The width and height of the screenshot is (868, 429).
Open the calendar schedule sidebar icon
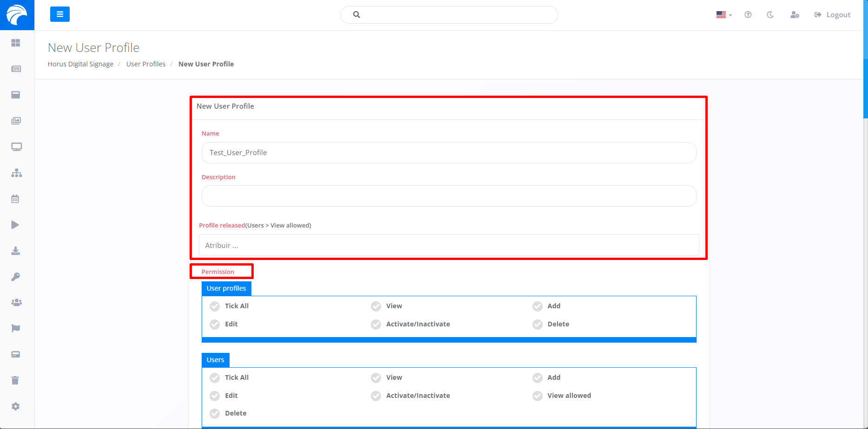[15, 199]
